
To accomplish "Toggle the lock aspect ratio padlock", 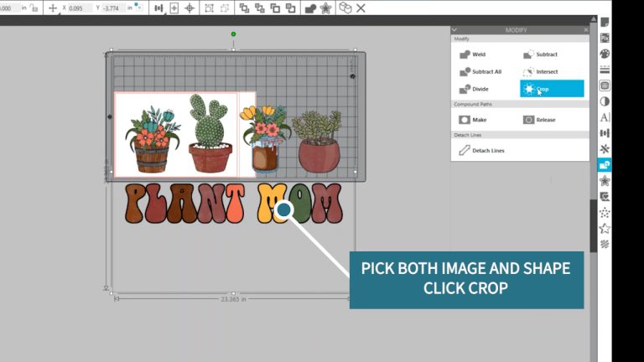I will tap(34, 8).
